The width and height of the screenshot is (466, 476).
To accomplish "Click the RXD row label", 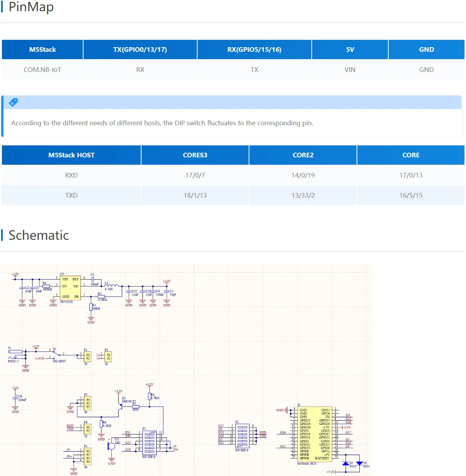I will pyautogui.click(x=71, y=175).
